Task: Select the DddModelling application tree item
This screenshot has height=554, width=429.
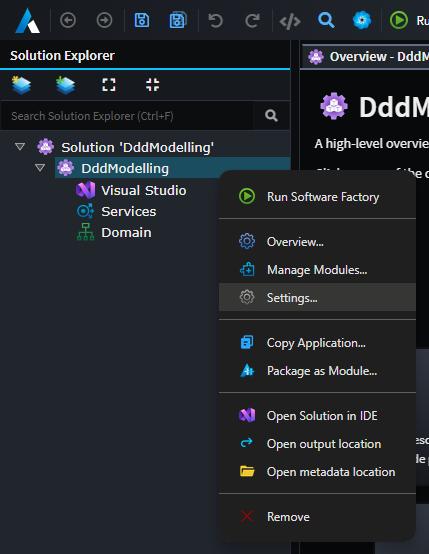Action: (x=125, y=169)
